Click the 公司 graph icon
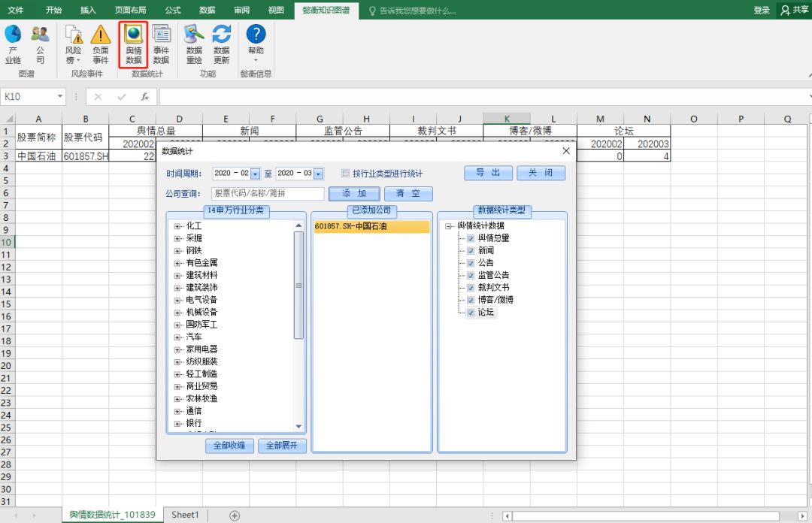The image size is (812, 523). pyautogui.click(x=40, y=44)
